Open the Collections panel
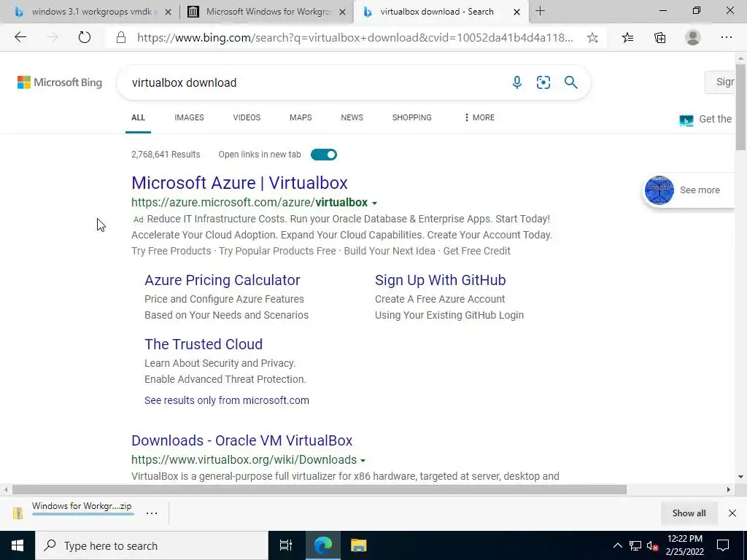Viewport: 747px width, 560px height. (x=659, y=38)
